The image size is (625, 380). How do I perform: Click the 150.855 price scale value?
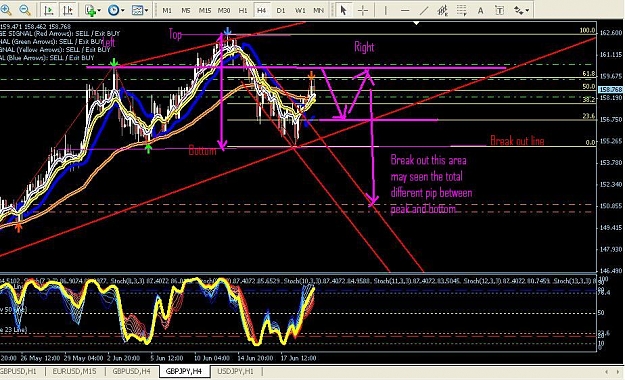(x=611, y=206)
